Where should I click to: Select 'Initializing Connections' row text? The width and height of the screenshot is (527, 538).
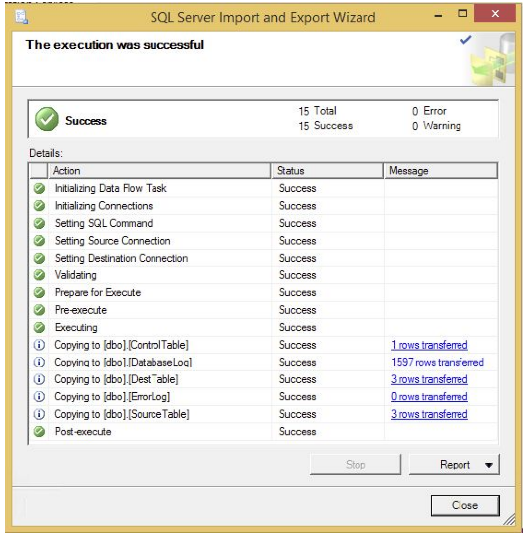click(104, 206)
